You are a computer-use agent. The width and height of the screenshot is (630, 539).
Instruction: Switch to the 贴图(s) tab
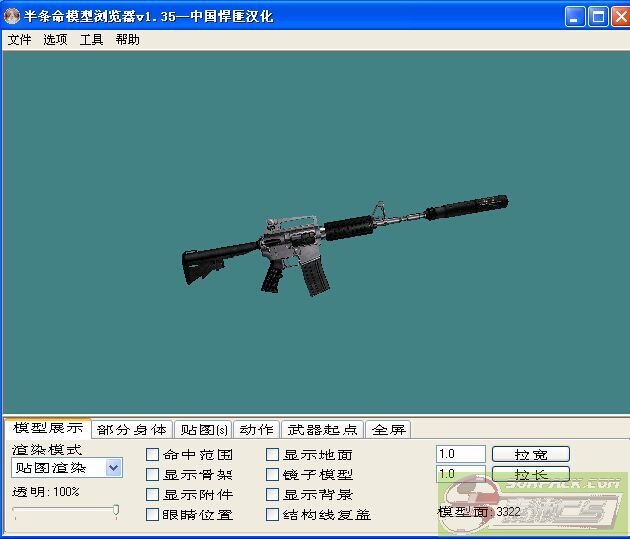[x=202, y=429]
